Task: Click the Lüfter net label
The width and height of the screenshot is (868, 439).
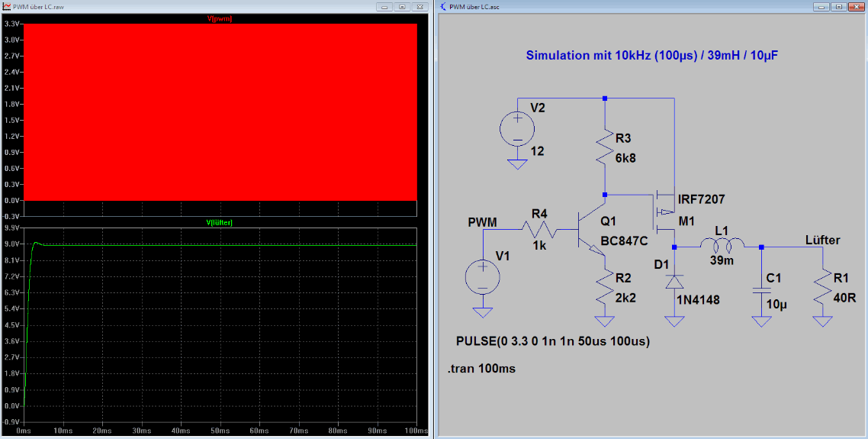Action: 822,240
